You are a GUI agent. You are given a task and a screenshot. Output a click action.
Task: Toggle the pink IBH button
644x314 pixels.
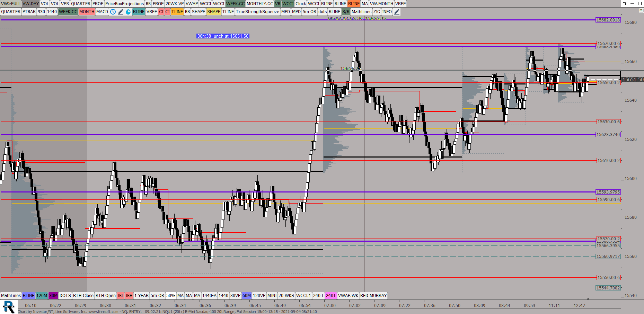pyautogui.click(x=129, y=296)
